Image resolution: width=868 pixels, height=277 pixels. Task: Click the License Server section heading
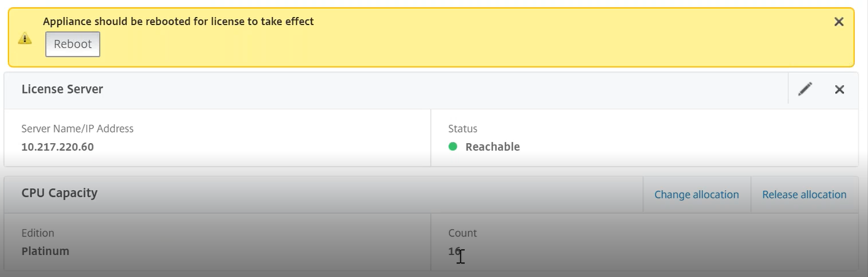(x=62, y=89)
